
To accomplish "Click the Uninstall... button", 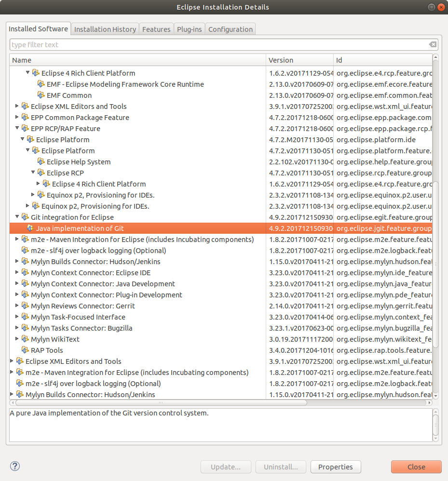I will coord(281,467).
